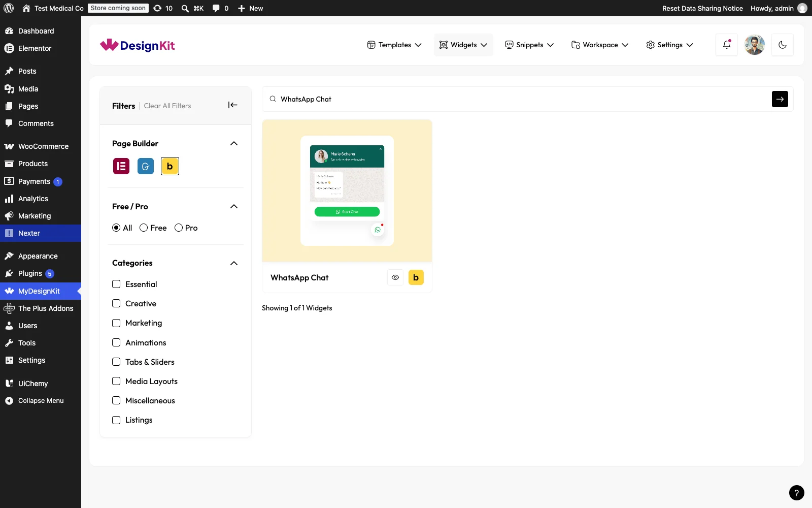Open the Widgets dropdown menu

(x=463, y=45)
